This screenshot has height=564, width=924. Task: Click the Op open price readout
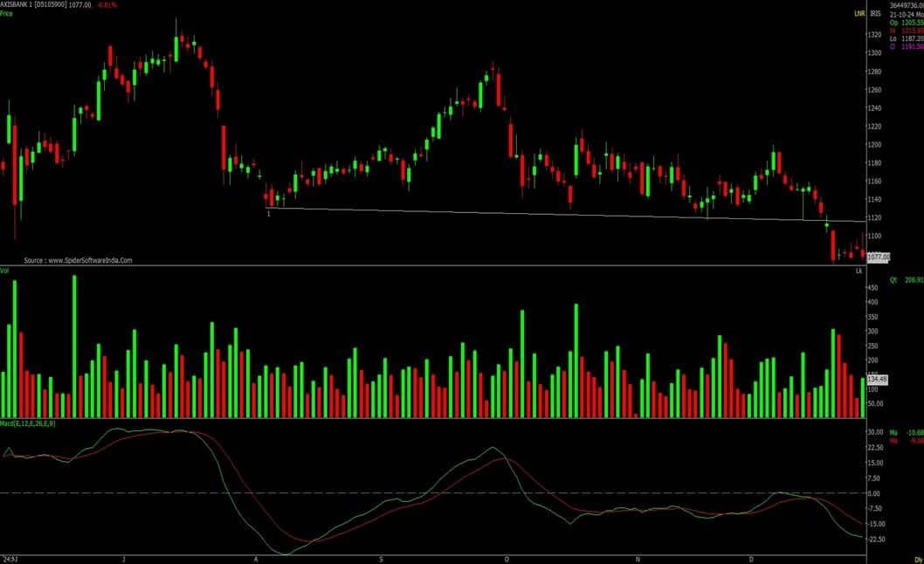click(900, 24)
